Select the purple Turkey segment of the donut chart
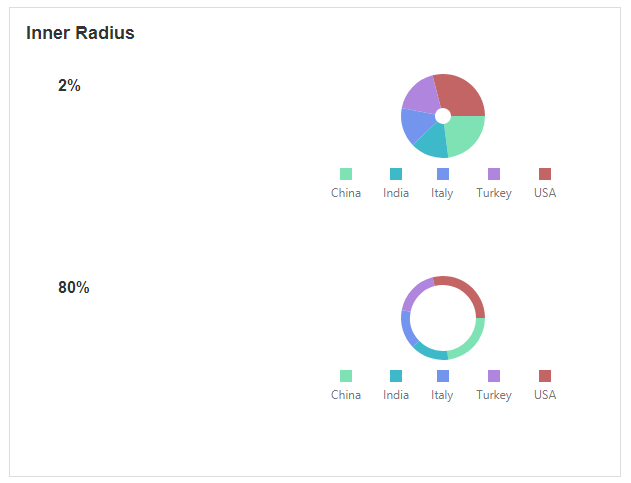This screenshot has width=631, height=483. 414,293
